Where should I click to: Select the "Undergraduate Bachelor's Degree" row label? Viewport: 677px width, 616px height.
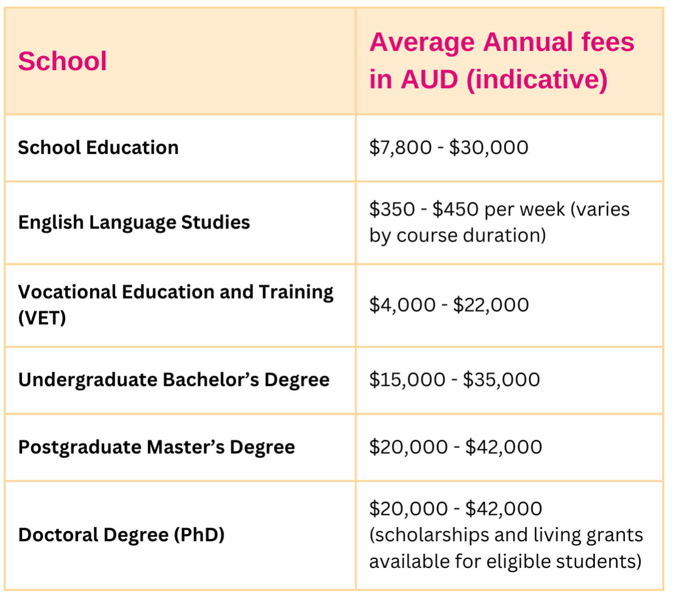pos(174,380)
